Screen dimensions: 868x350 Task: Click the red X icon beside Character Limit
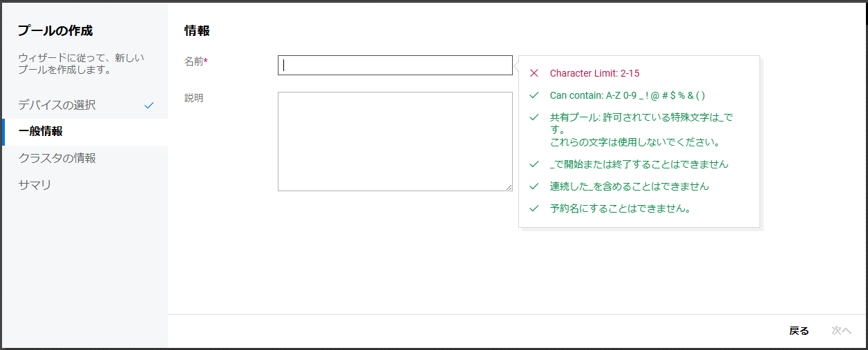534,73
